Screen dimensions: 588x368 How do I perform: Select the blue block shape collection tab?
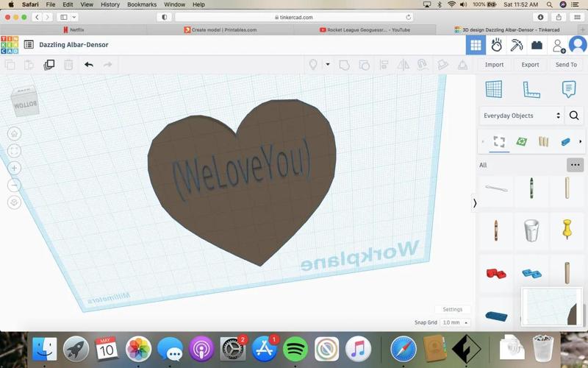(x=565, y=141)
